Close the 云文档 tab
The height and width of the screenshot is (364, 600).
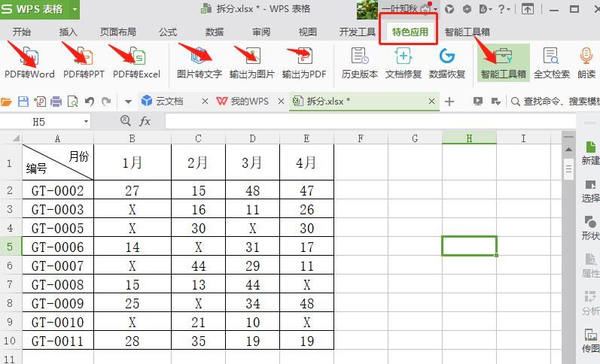pyautogui.click(x=205, y=101)
